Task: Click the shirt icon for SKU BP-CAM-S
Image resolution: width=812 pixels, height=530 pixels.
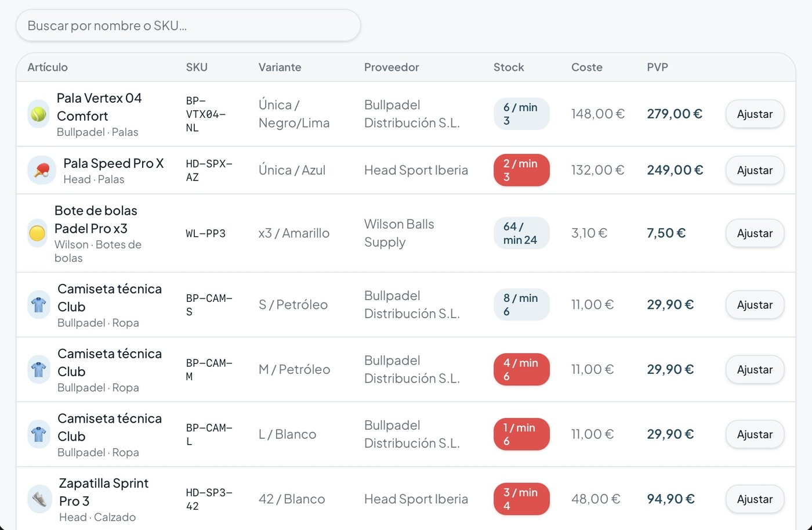Action: pyautogui.click(x=39, y=305)
